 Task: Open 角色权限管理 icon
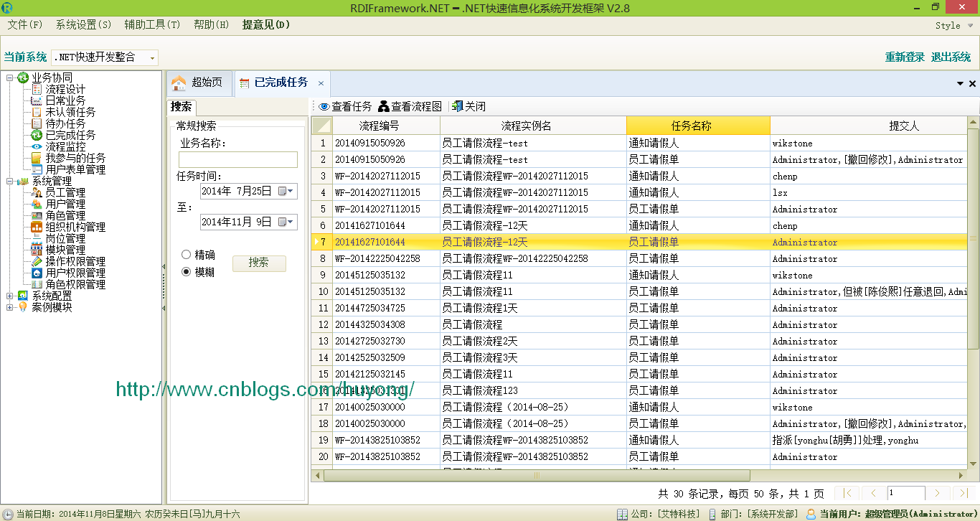tap(37, 284)
